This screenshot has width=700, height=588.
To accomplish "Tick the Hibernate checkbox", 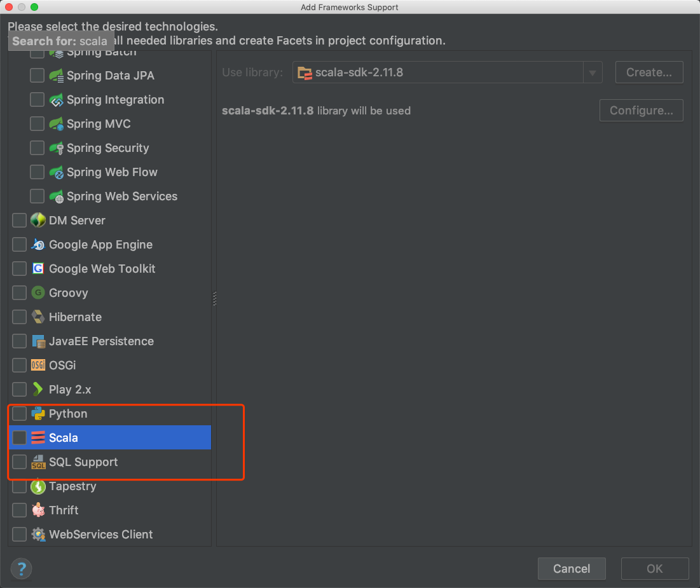I will 19,317.
